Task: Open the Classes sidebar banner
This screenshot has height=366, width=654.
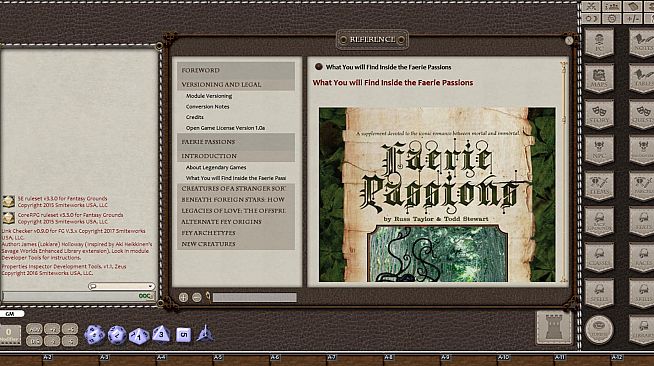Action: (599, 258)
